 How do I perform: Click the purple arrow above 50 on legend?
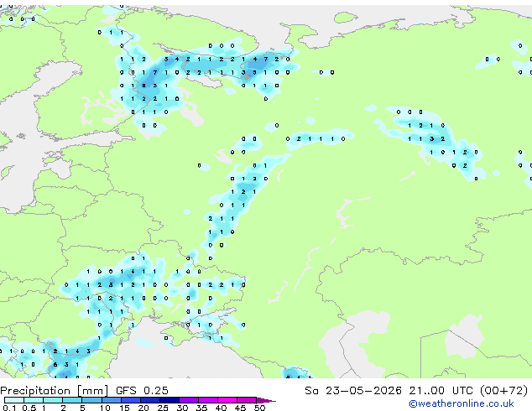pos(266,400)
